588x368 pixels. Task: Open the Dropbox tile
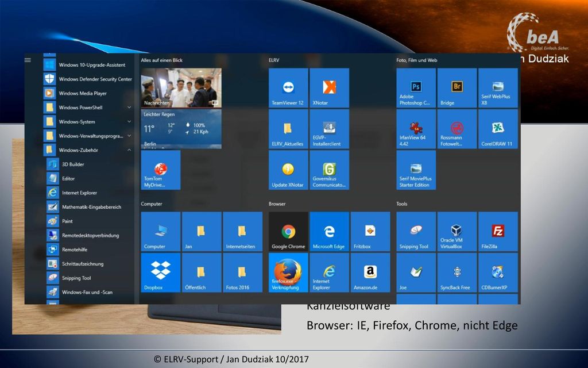pyautogui.click(x=161, y=272)
